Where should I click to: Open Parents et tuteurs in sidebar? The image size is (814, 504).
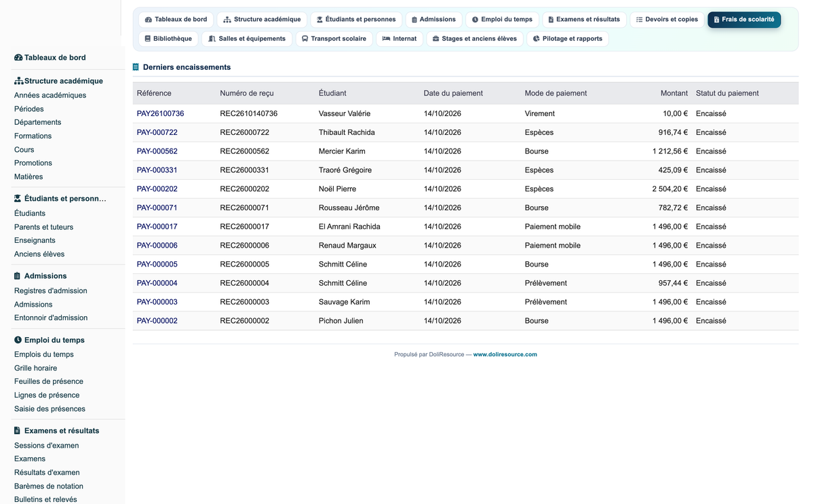pyautogui.click(x=44, y=227)
